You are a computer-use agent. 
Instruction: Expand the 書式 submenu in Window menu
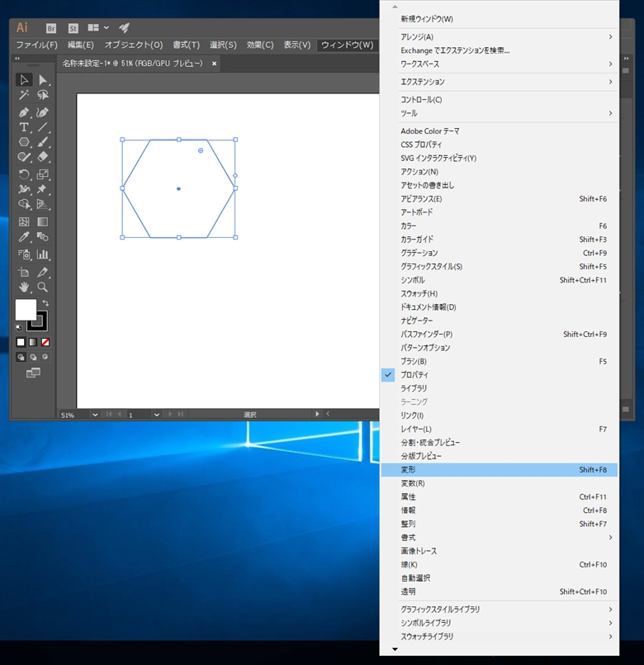(x=499, y=538)
